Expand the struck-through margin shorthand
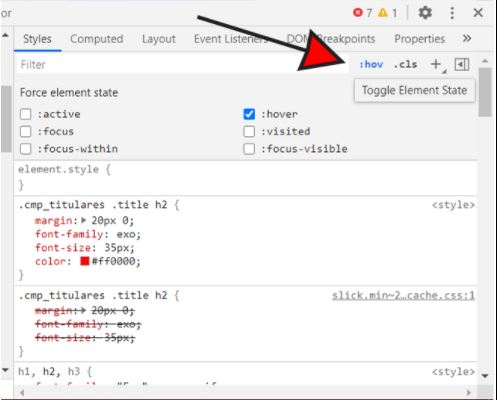Viewport: 497px width, 400px height. coord(84,311)
